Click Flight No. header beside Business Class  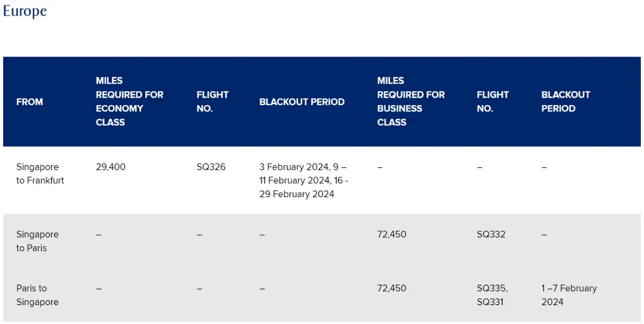[493, 102]
